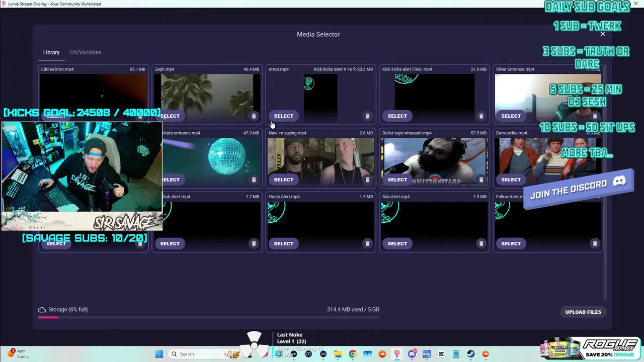Close the Media Selector dialog
Screen dimensions: 644x362
pyautogui.click(x=603, y=34)
